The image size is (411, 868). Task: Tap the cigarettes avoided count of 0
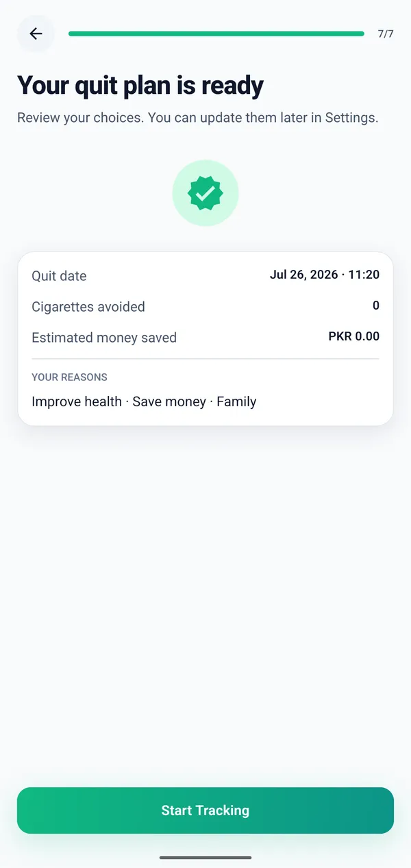(x=375, y=306)
